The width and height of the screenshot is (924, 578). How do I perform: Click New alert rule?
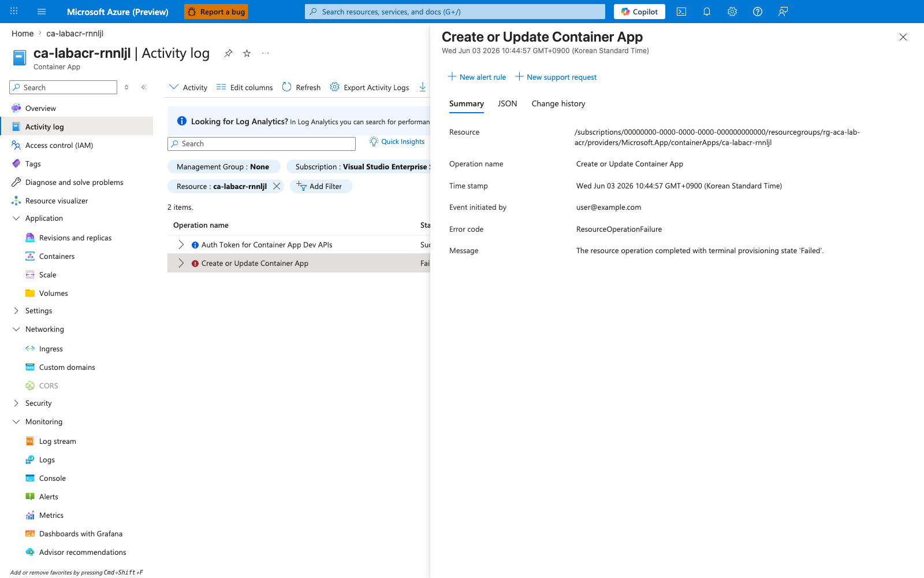pyautogui.click(x=477, y=77)
